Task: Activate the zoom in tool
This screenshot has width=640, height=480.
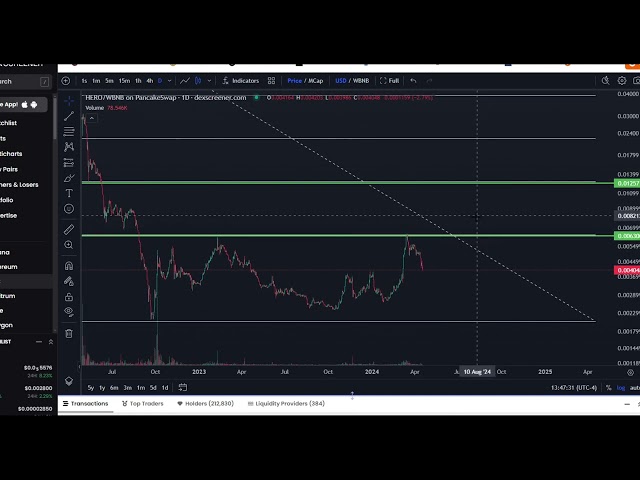Action: (69, 245)
